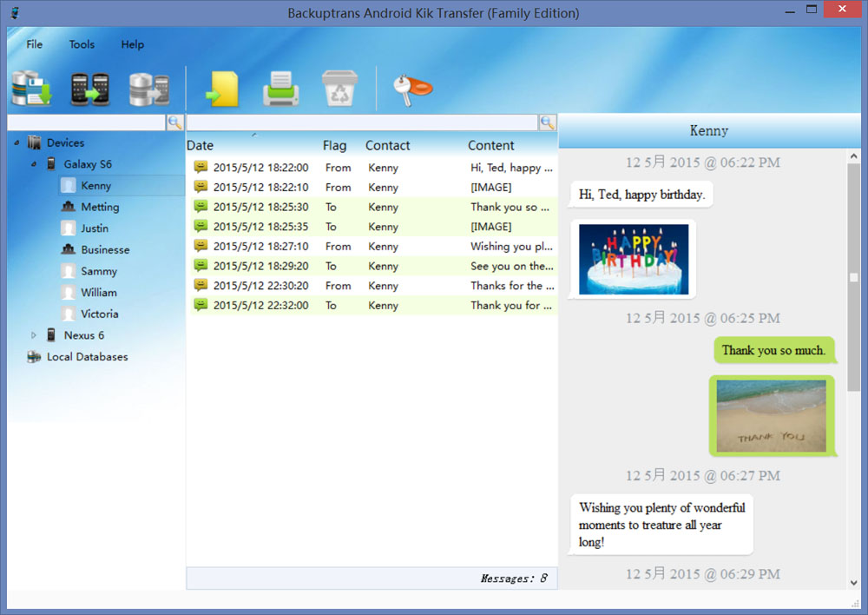Image resolution: width=868 pixels, height=615 pixels.
Task: Click the "Thank you so much." chat bubble
Action: 774,350
